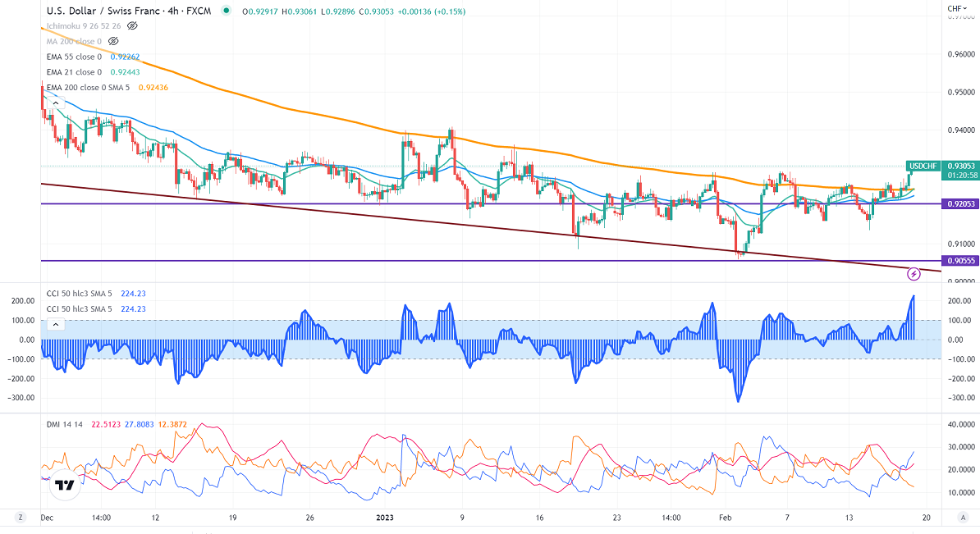980x534 pixels.
Task: Select the EMA 200 close SMA 5 indicator
Action: (90, 87)
